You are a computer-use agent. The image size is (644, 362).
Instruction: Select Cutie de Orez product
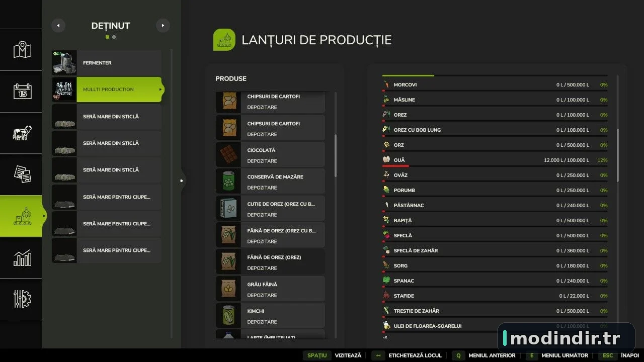pos(271,209)
